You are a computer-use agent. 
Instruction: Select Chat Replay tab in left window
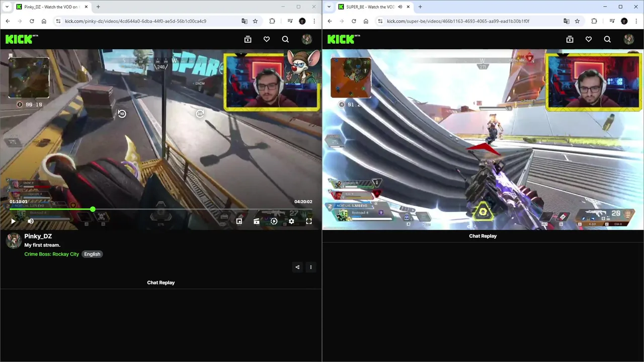coord(161,283)
